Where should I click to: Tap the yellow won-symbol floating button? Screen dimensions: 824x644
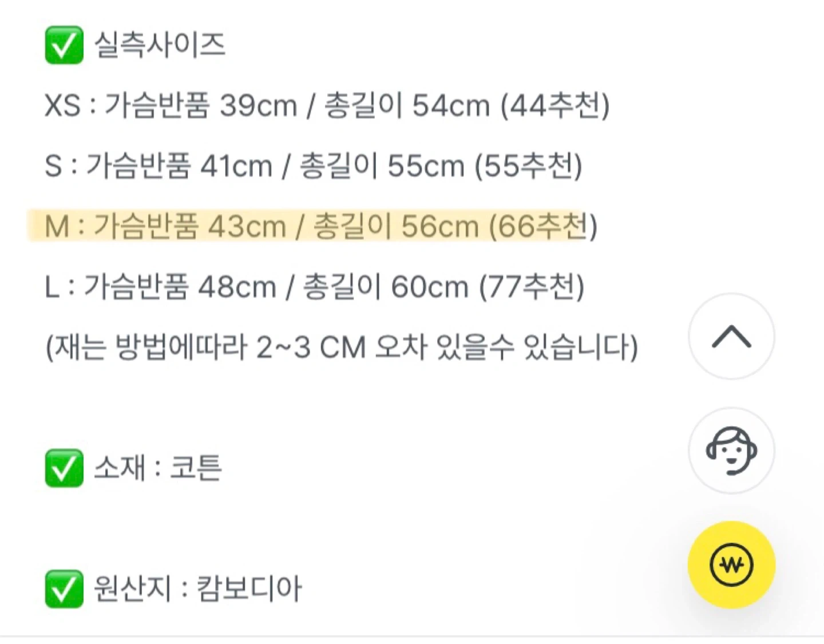click(x=731, y=565)
